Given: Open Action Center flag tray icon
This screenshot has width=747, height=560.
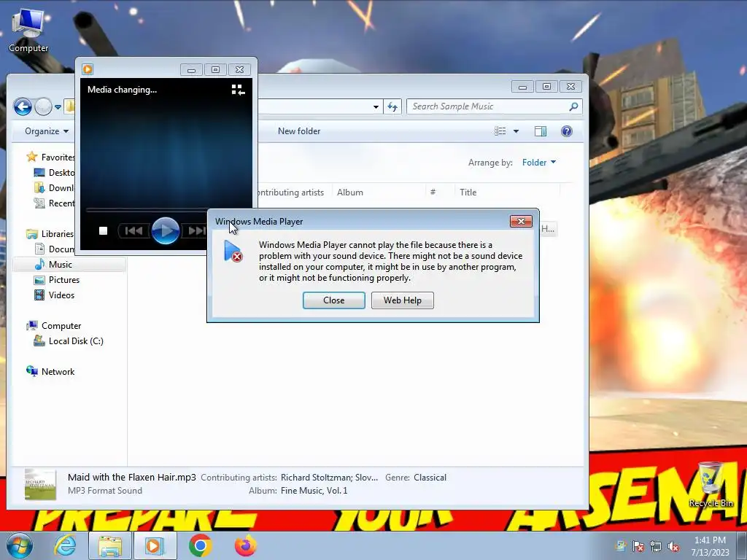Looking at the screenshot, I should point(638,546).
